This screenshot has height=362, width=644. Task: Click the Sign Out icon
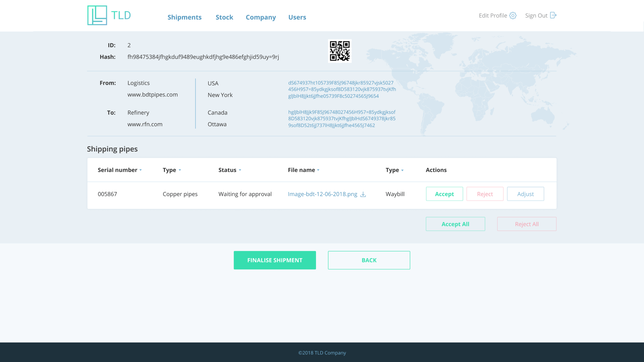tap(553, 15)
